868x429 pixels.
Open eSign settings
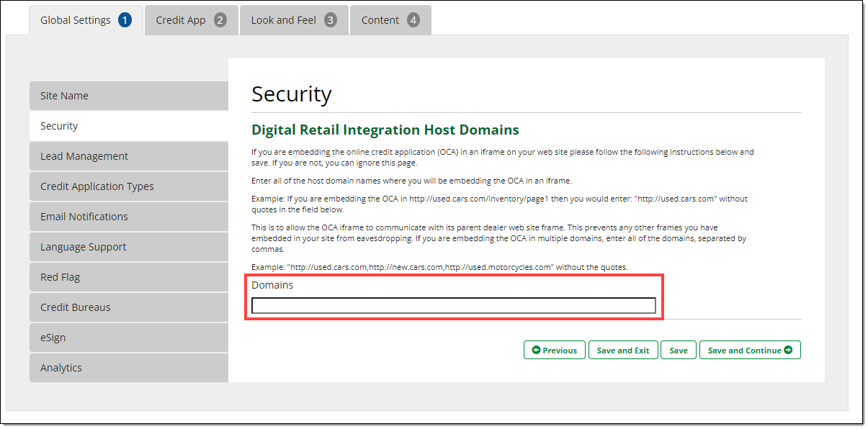tap(128, 338)
